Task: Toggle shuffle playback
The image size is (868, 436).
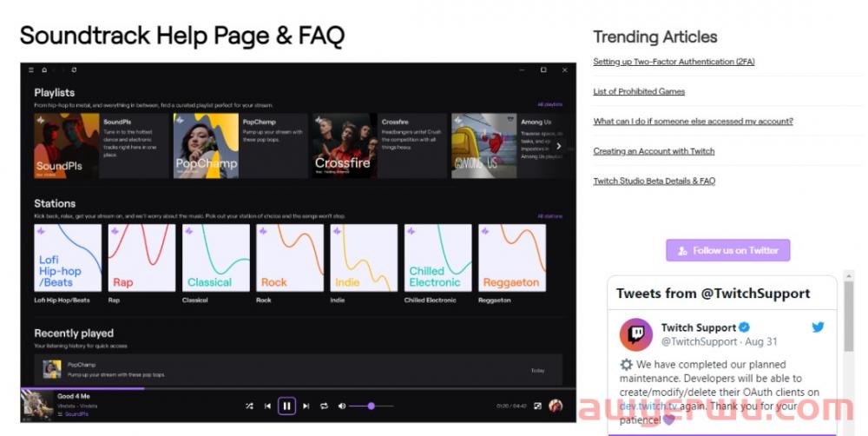Action: (249, 406)
